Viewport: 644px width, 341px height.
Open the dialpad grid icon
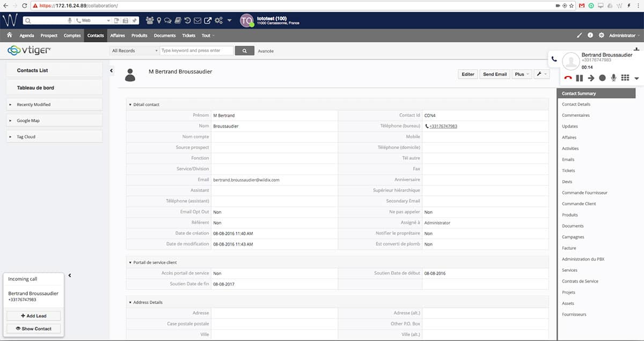(x=625, y=78)
